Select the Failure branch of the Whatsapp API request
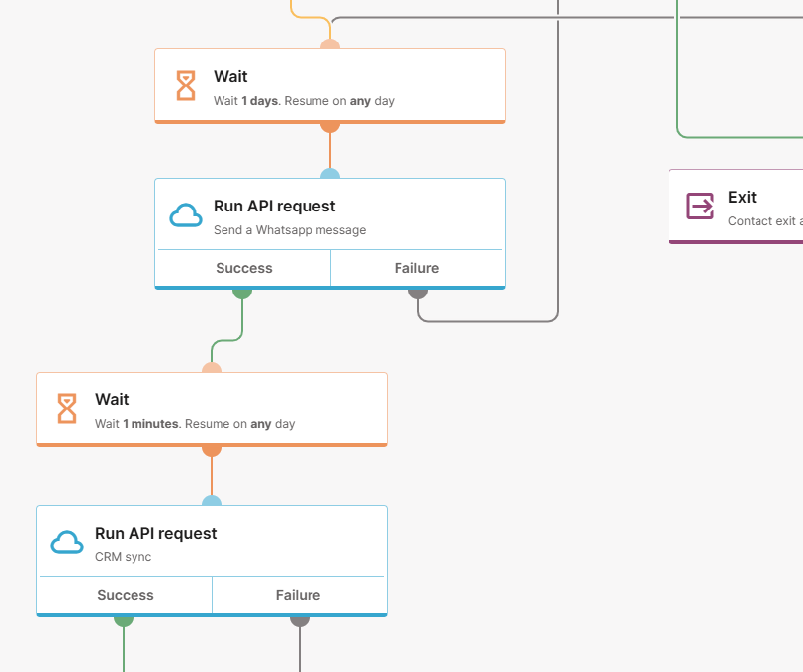Screen dimensions: 803x672 pos(416,268)
